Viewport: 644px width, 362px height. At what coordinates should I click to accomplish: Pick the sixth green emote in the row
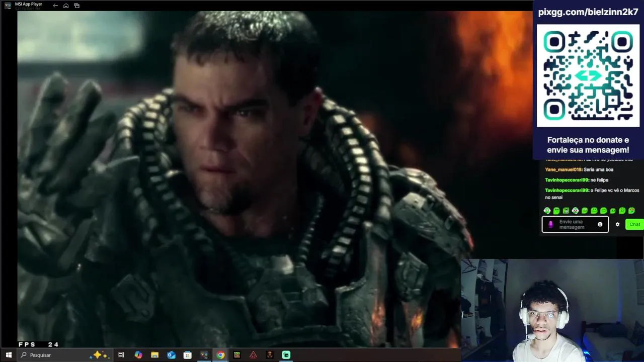pyautogui.click(x=594, y=211)
